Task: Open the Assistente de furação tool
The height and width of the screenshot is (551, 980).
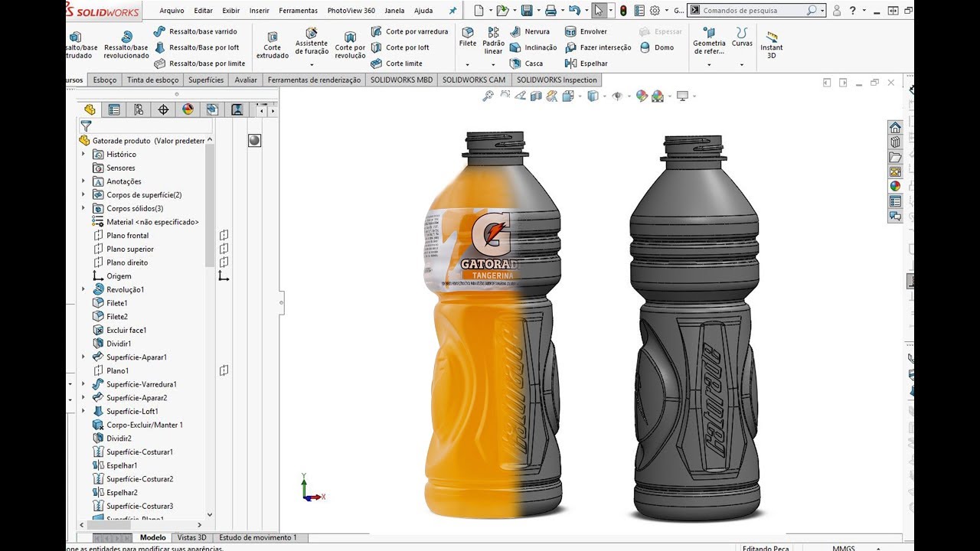Action: pos(312,41)
